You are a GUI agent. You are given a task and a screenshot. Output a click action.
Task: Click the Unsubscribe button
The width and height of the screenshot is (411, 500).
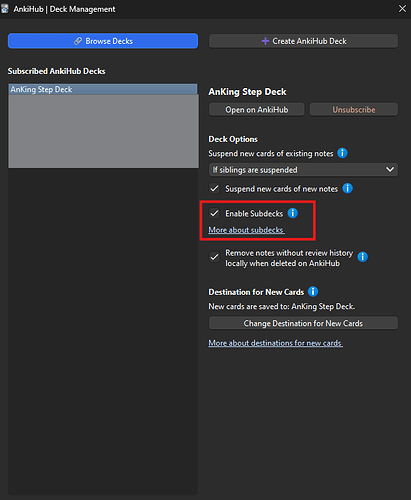click(x=354, y=110)
